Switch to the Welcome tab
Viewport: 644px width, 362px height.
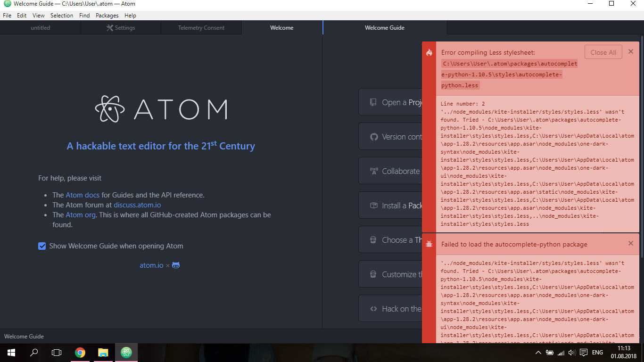[281, 27]
